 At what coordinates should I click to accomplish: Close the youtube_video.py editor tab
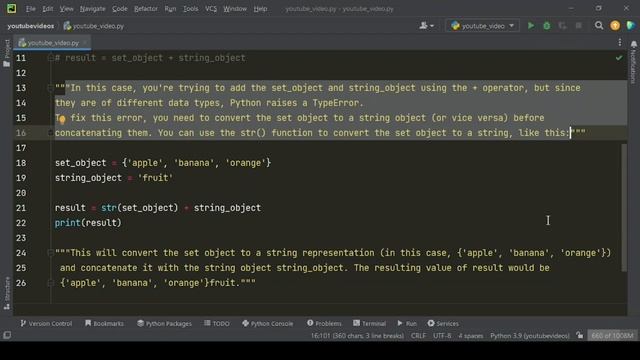(85, 42)
